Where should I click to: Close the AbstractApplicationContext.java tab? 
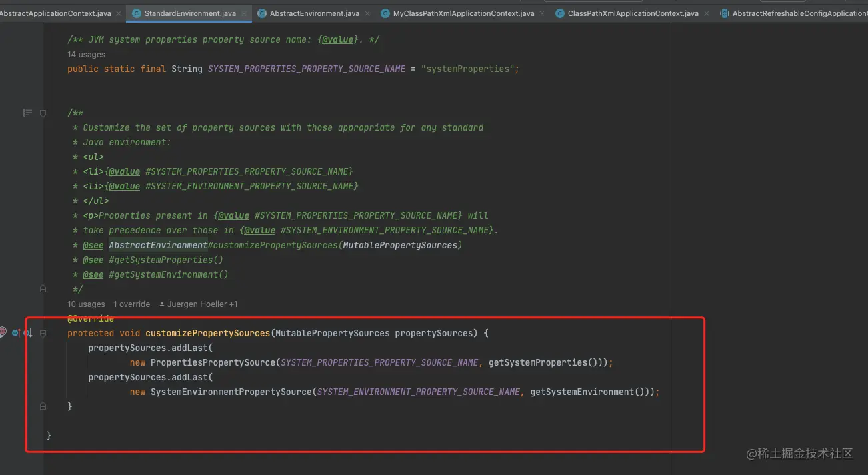pyautogui.click(x=119, y=13)
